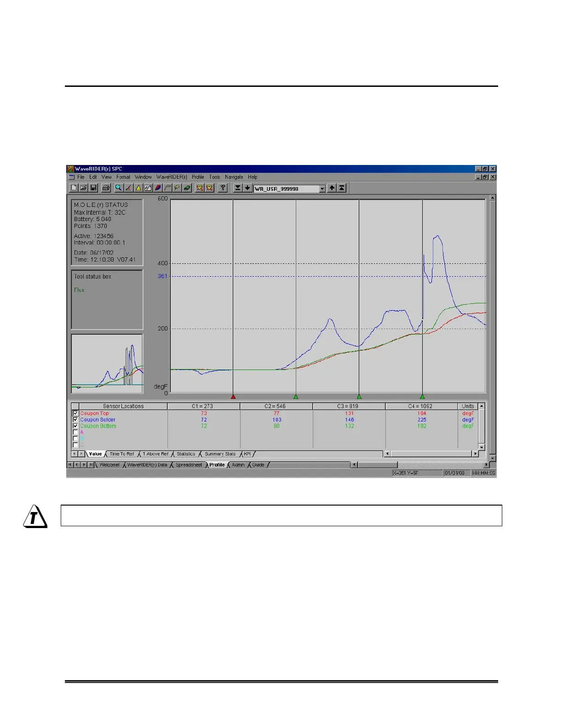Click the graph vertical scrollbar up arrow
Screen dimensions: 563x728
click(x=493, y=198)
